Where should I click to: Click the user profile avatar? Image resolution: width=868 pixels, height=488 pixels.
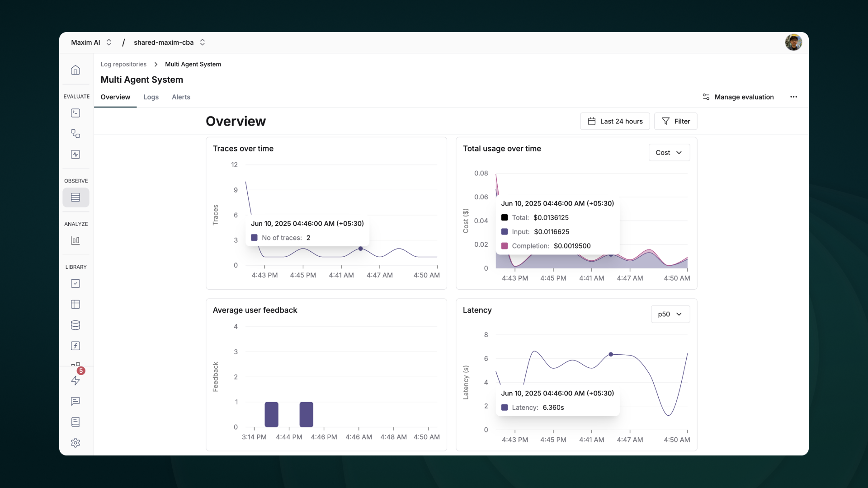point(793,42)
